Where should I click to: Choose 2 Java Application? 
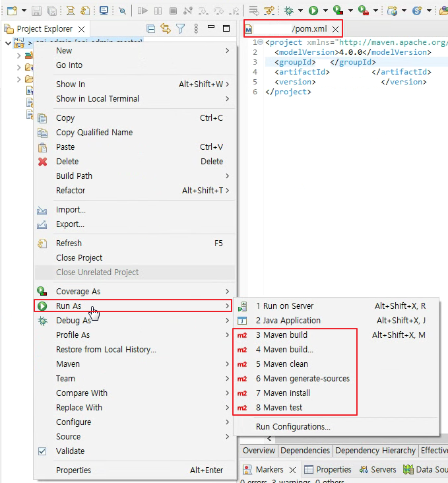tap(336, 321)
